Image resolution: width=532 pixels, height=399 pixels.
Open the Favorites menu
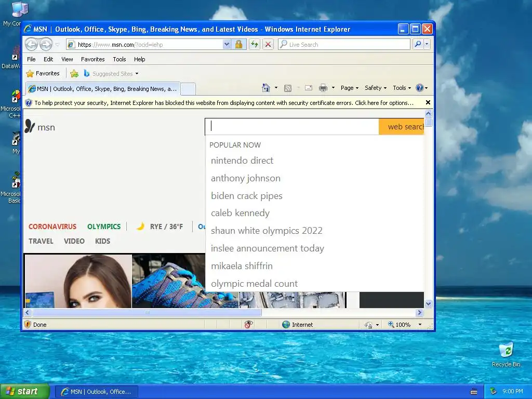coord(92,59)
